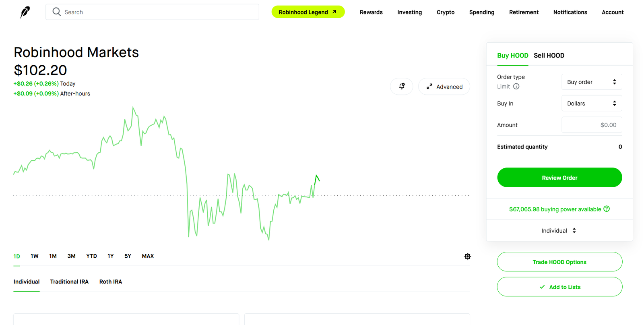Click the $102.20 stock price

40,70
